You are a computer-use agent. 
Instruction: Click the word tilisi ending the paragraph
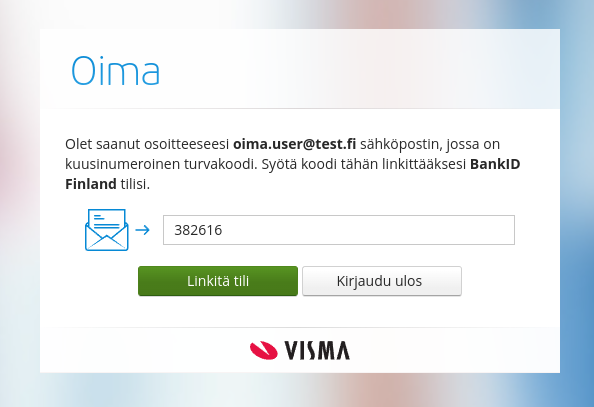point(135,184)
